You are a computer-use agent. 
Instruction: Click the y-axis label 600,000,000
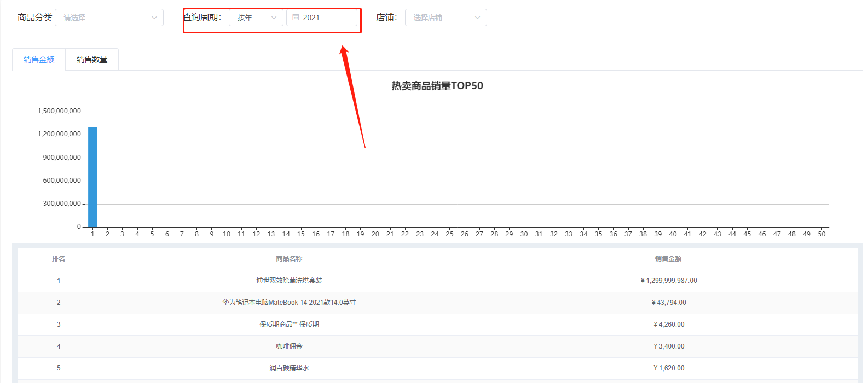(x=62, y=181)
